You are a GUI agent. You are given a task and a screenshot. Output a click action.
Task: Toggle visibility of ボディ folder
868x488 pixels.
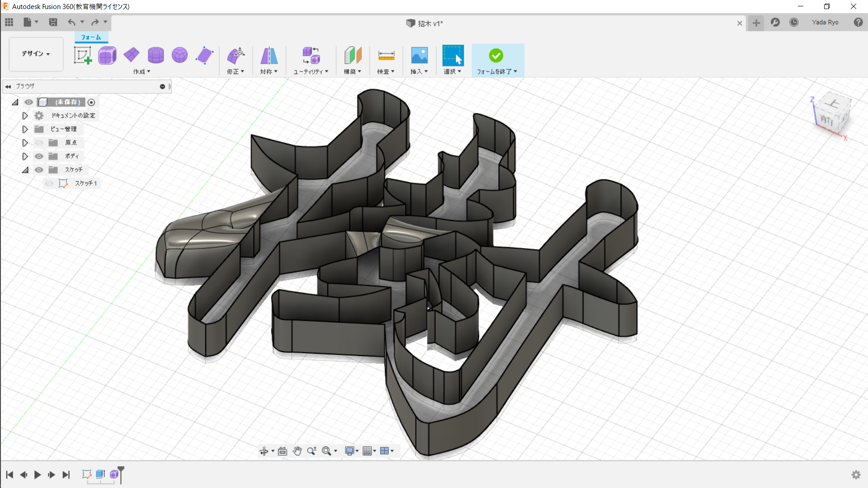point(39,156)
